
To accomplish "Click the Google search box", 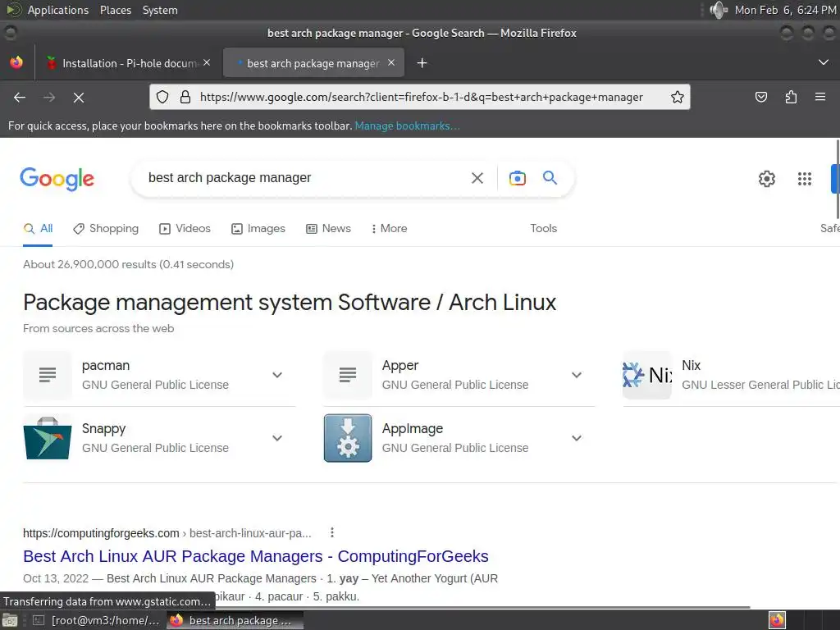I will (x=305, y=178).
